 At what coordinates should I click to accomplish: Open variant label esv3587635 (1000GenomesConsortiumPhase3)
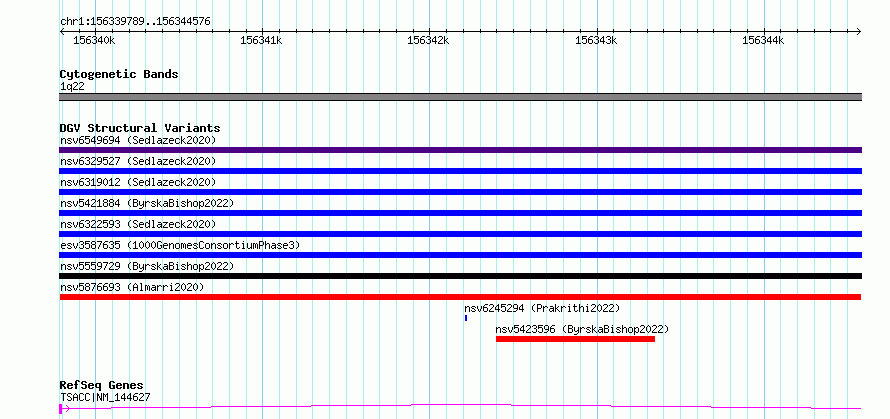tap(180, 245)
